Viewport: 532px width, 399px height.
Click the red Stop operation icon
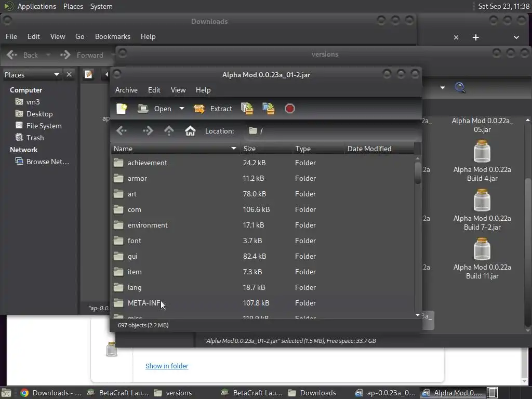(x=290, y=109)
